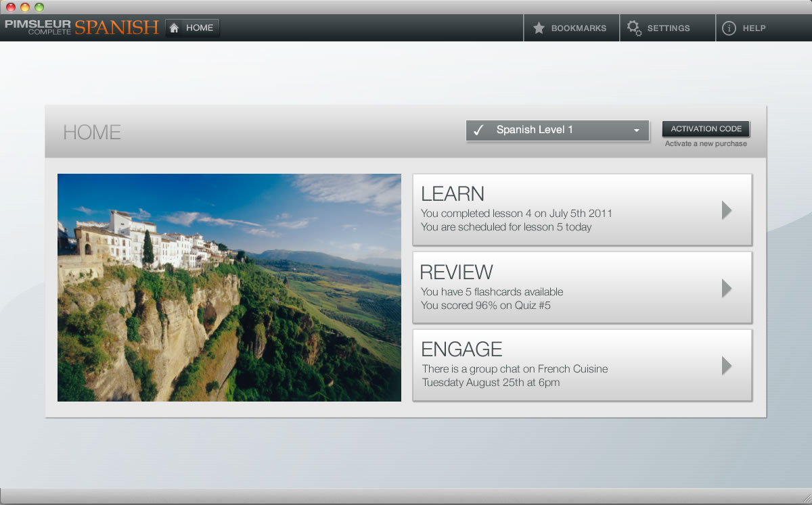Click the dropdown arrow of the level selector
Image resolution: width=812 pixels, height=505 pixels.
point(637,130)
